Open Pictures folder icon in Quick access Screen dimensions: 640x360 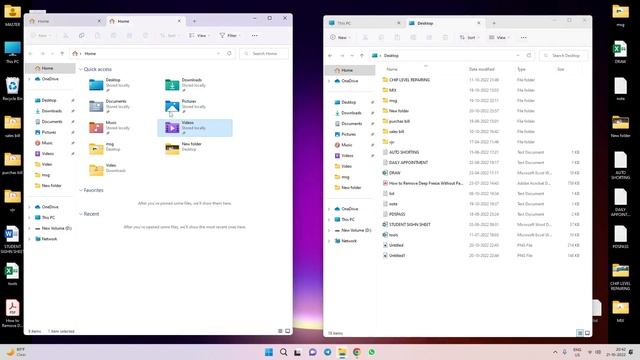[172, 106]
